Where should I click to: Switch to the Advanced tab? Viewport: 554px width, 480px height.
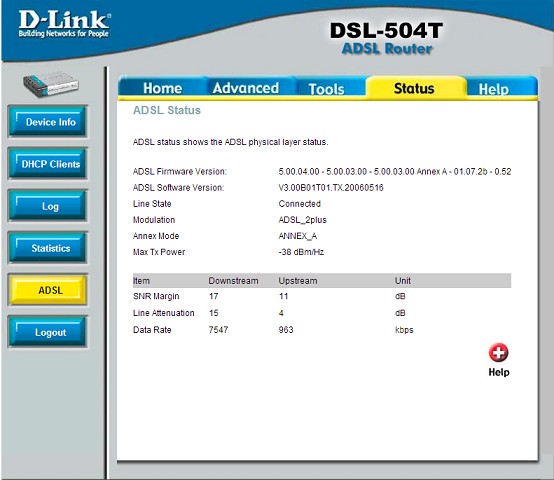click(246, 88)
